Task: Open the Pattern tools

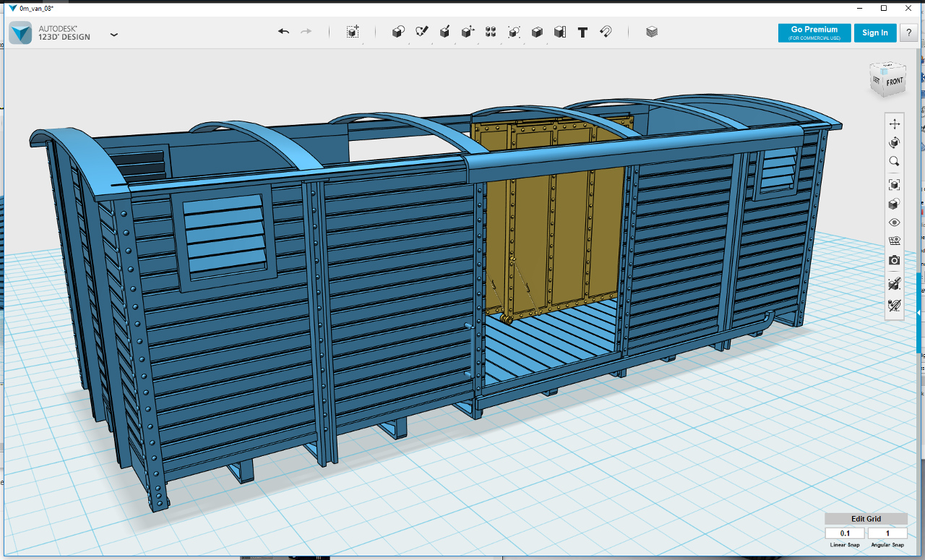Action: (x=491, y=32)
